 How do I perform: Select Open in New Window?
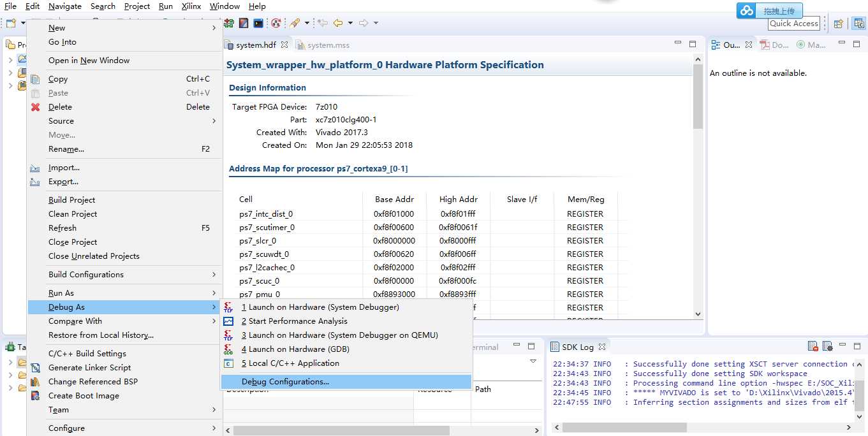click(124, 61)
